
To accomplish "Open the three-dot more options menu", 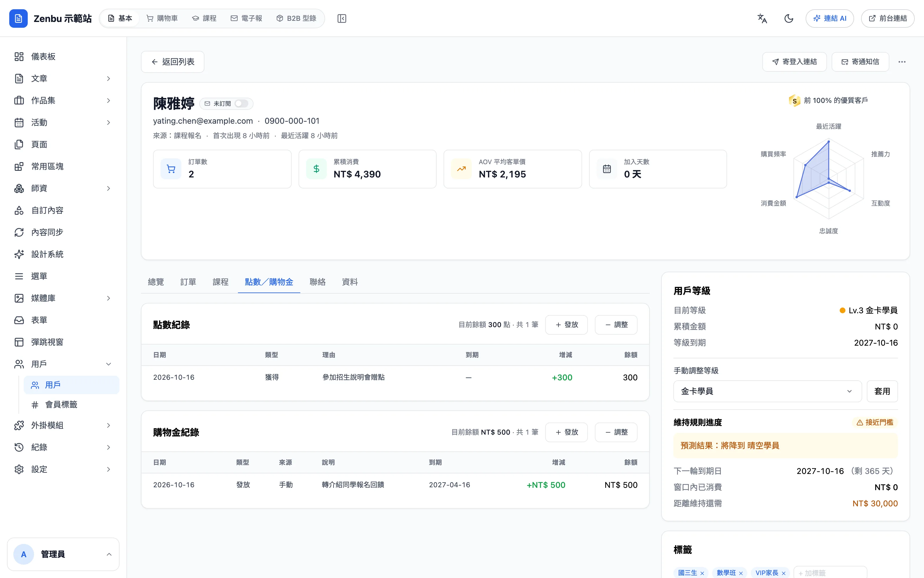I will coord(902,62).
